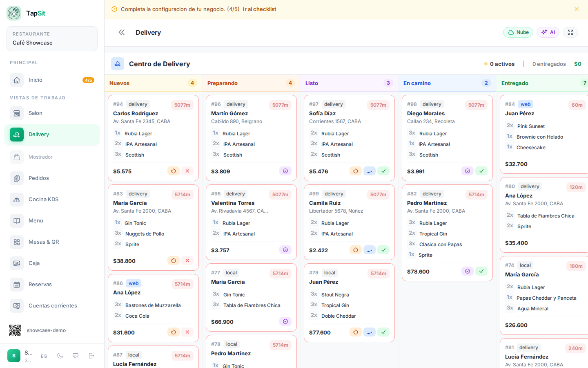Collapse the sidebar with the double-chevron icon
Viewport: 588px width, 368px height.
click(121, 32)
